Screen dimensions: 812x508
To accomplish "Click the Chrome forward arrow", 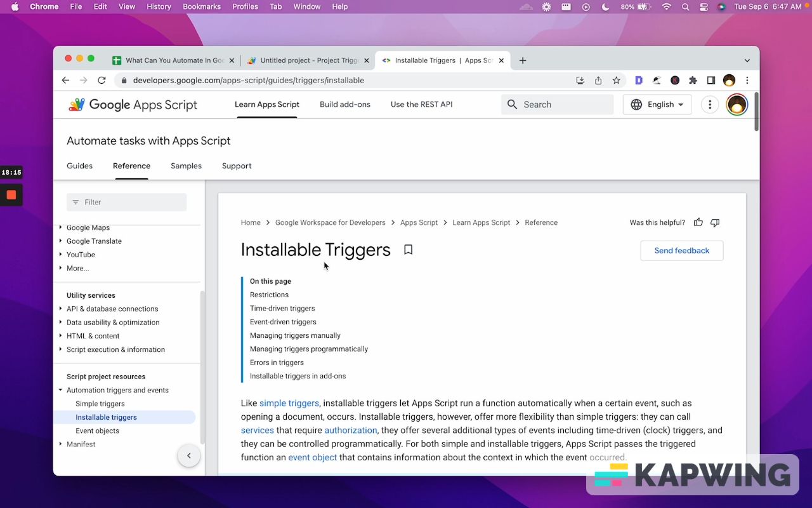I will (83, 80).
